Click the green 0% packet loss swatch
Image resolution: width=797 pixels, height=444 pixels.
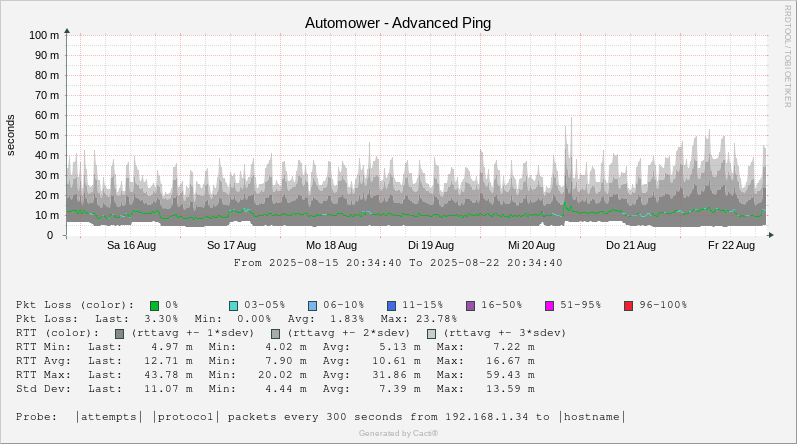(x=155, y=306)
